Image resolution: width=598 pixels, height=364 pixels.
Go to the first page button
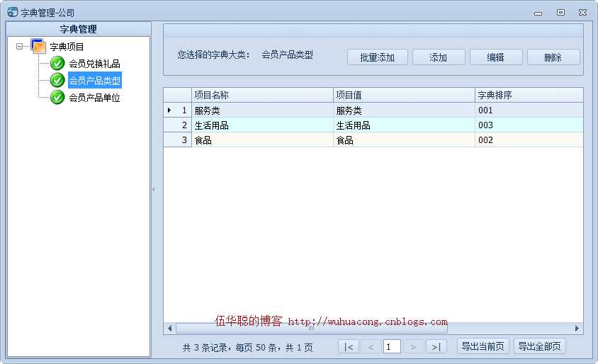(349, 346)
